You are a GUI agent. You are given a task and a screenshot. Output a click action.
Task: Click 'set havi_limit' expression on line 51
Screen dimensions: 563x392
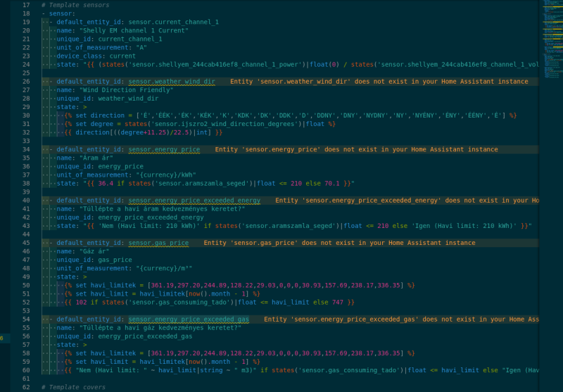pos(162,294)
